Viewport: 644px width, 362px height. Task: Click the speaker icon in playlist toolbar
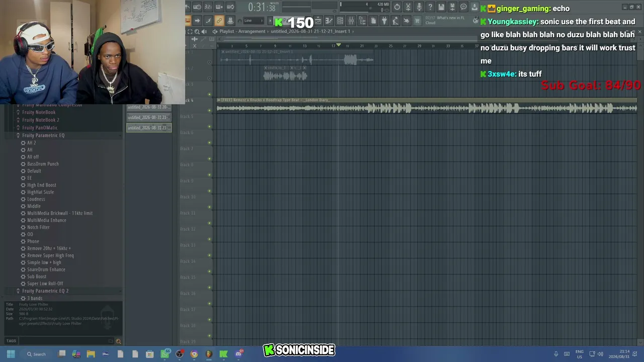click(204, 31)
